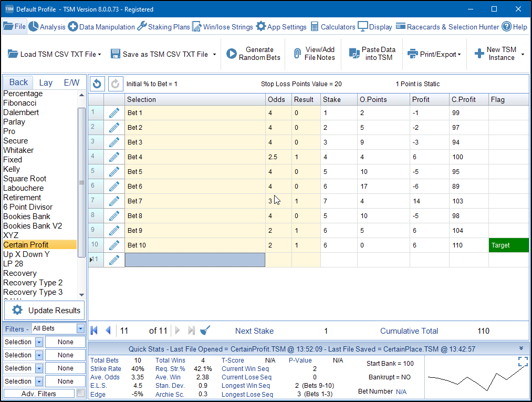Screen dimensions: 532x402
Task: Switch to the Lay betting tab
Action: pos(46,83)
